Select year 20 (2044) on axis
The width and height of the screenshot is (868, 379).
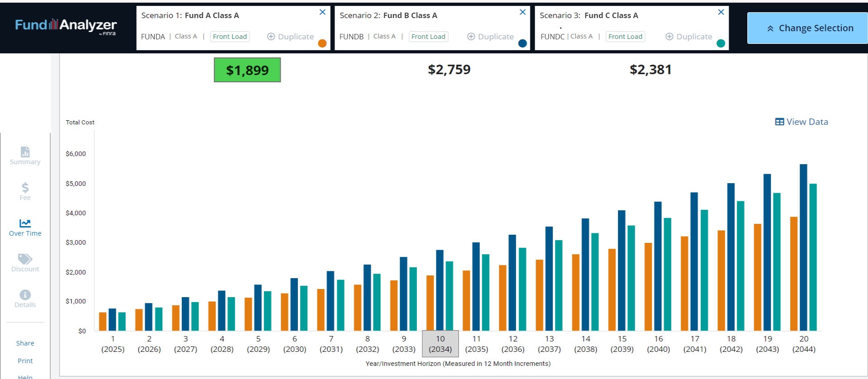coord(804,344)
